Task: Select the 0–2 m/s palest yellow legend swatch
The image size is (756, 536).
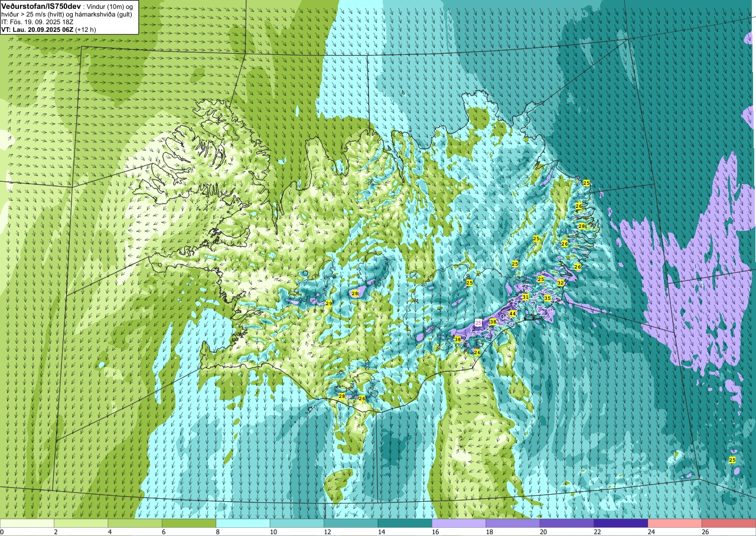Action: click(x=27, y=523)
